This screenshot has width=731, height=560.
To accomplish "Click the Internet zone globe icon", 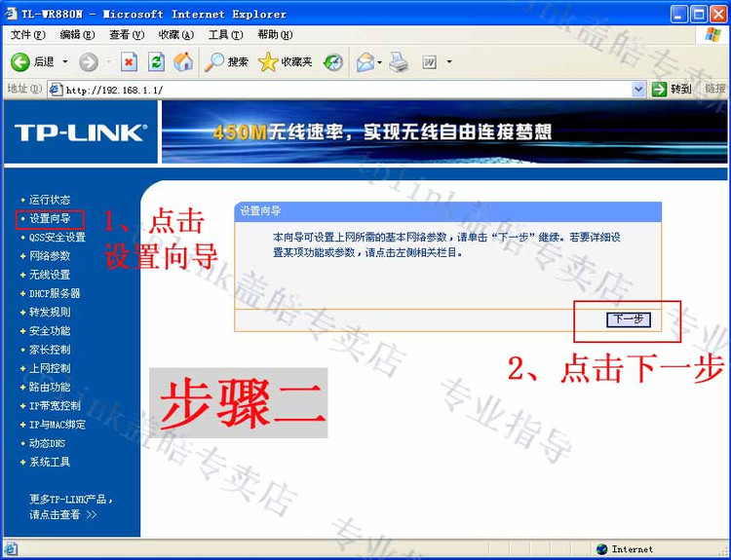I will [602, 549].
